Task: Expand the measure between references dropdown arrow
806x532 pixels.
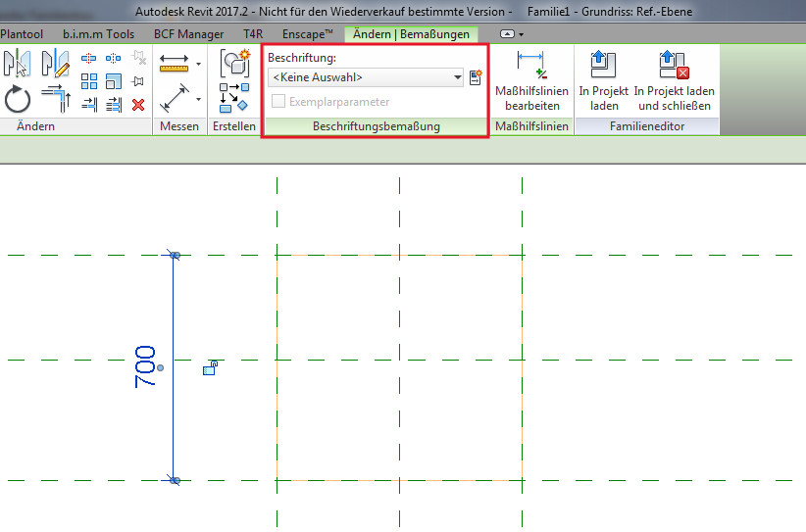Action: click(x=199, y=65)
